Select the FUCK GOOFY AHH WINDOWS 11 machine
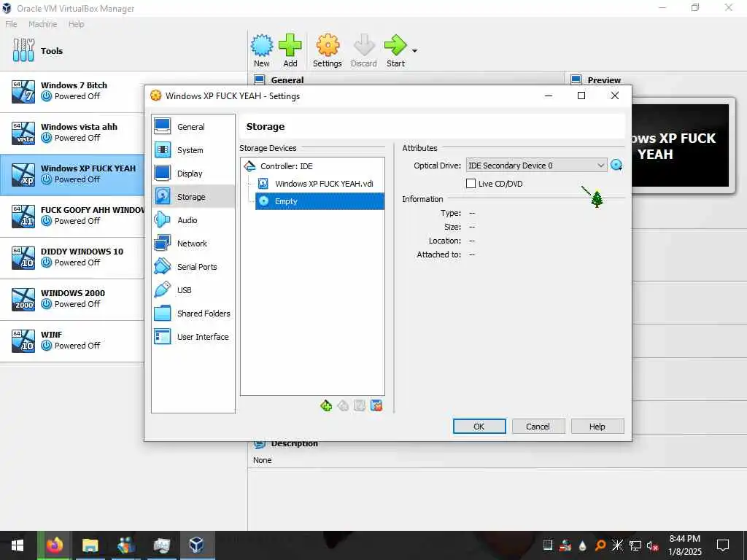The width and height of the screenshot is (747, 560). click(x=72, y=216)
